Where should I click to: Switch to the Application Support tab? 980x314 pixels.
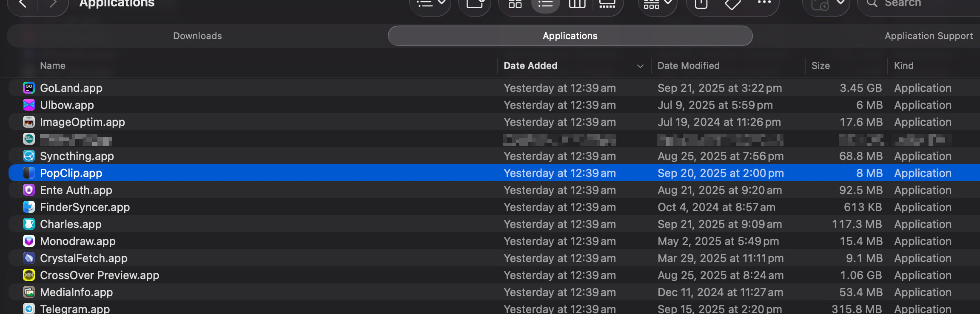(x=929, y=36)
